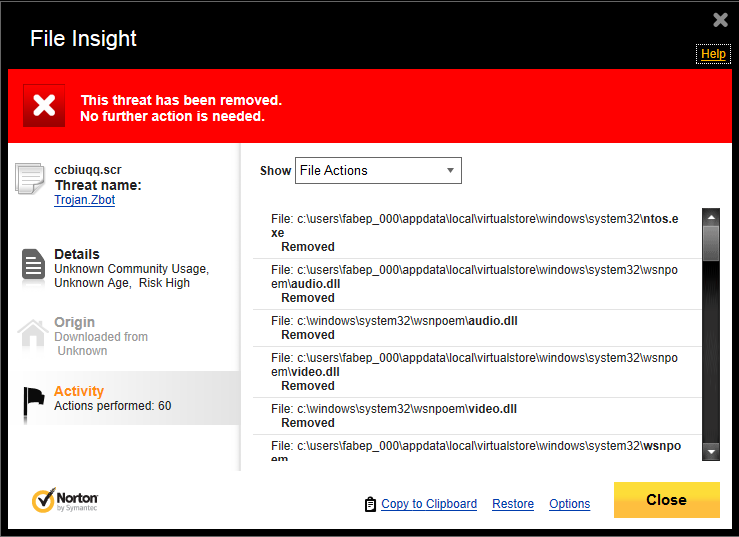Open the Options link
The height and width of the screenshot is (537, 739).
pos(570,504)
